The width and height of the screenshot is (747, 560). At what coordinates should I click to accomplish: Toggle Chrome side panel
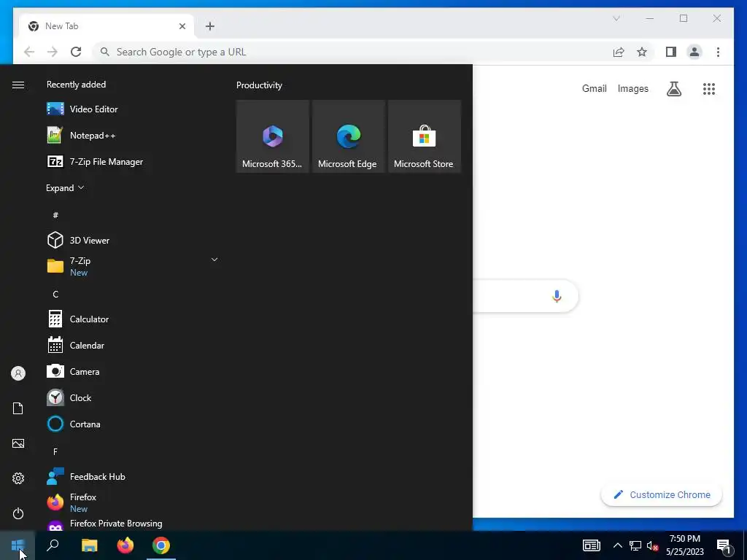671,52
